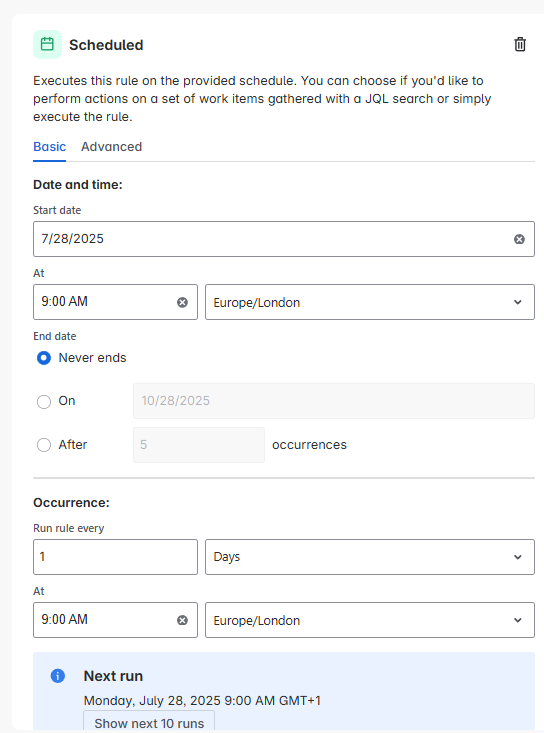The image size is (544, 733).
Task: Open the occurrence Europe/London timezone dropdown
Action: 370,620
